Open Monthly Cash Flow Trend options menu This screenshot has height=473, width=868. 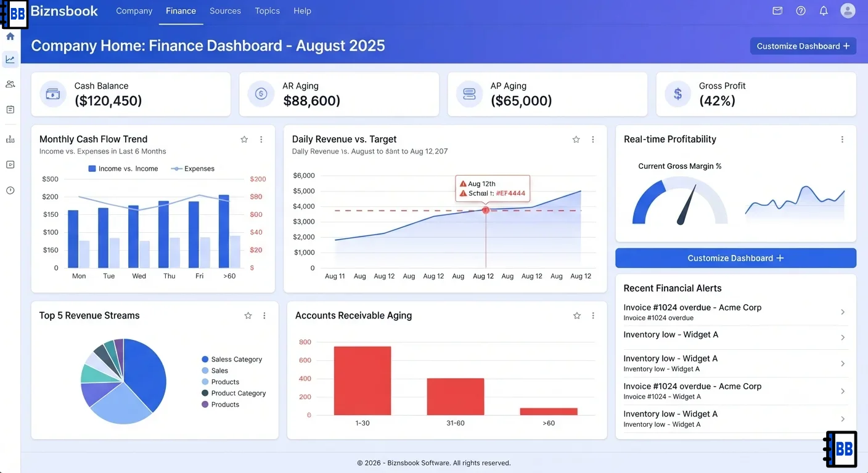(x=261, y=140)
